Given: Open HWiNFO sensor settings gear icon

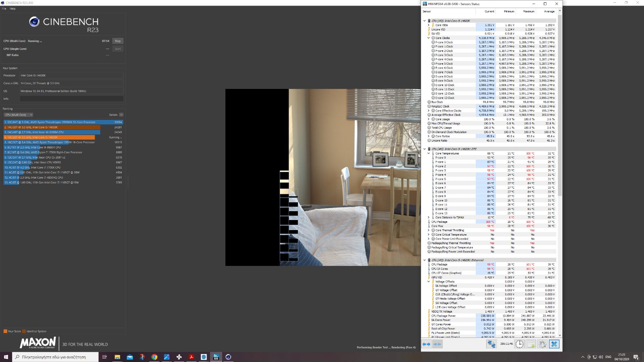Looking at the screenshot, I should [x=542, y=344].
